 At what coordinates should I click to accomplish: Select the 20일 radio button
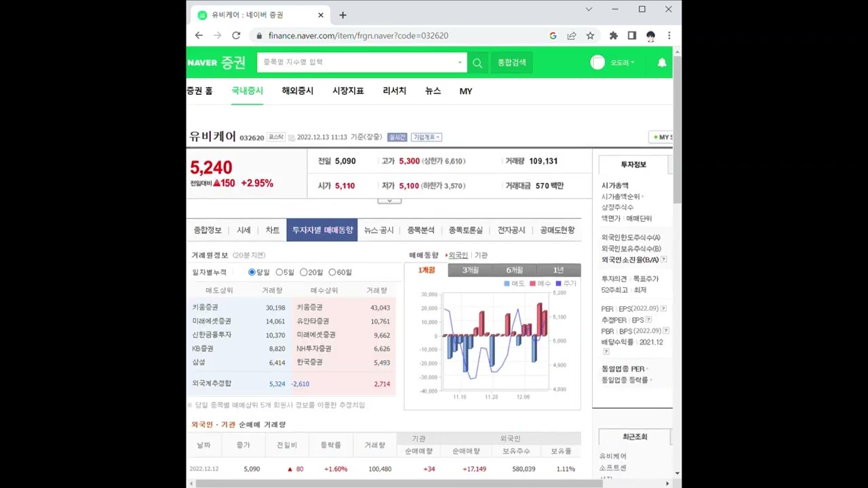[304, 272]
